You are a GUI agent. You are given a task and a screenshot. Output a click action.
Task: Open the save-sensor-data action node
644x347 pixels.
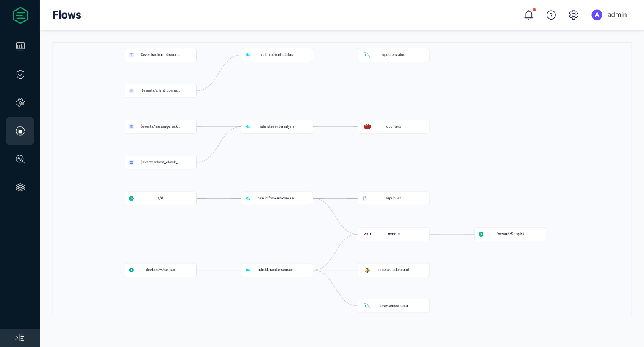tap(394, 306)
